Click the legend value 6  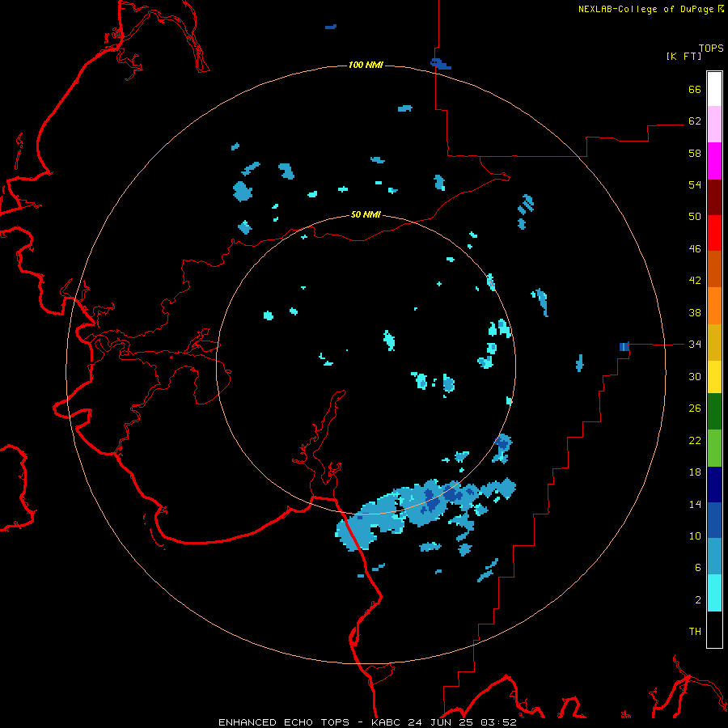point(698,567)
